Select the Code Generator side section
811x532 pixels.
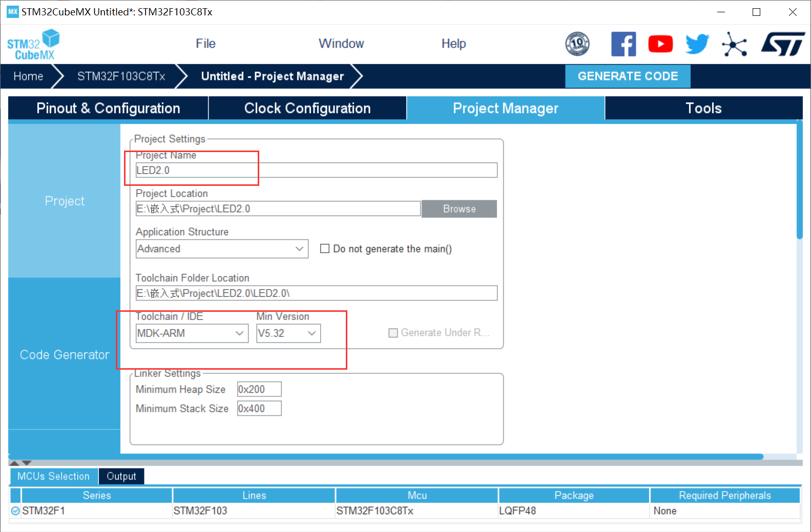(x=65, y=354)
